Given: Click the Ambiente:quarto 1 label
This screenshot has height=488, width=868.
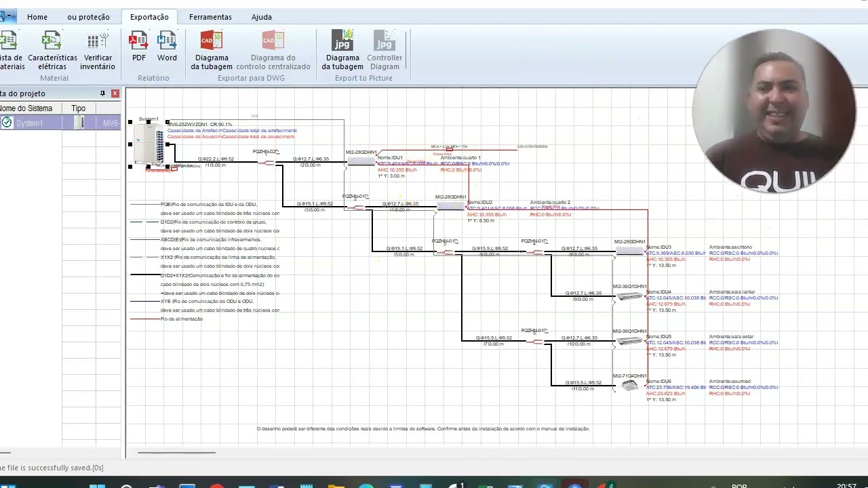Looking at the screenshot, I should tap(460, 157).
